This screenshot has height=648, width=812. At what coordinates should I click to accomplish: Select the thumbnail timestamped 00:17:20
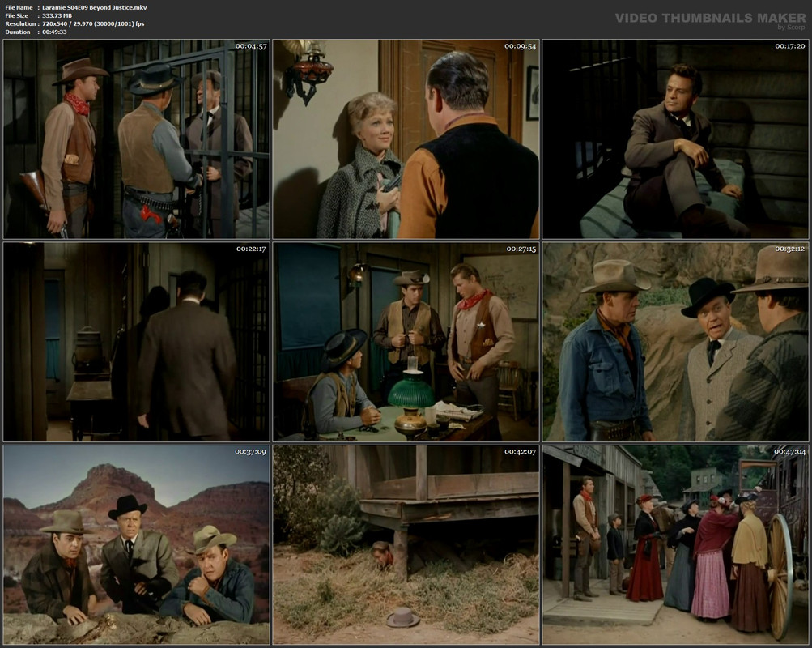click(x=676, y=139)
